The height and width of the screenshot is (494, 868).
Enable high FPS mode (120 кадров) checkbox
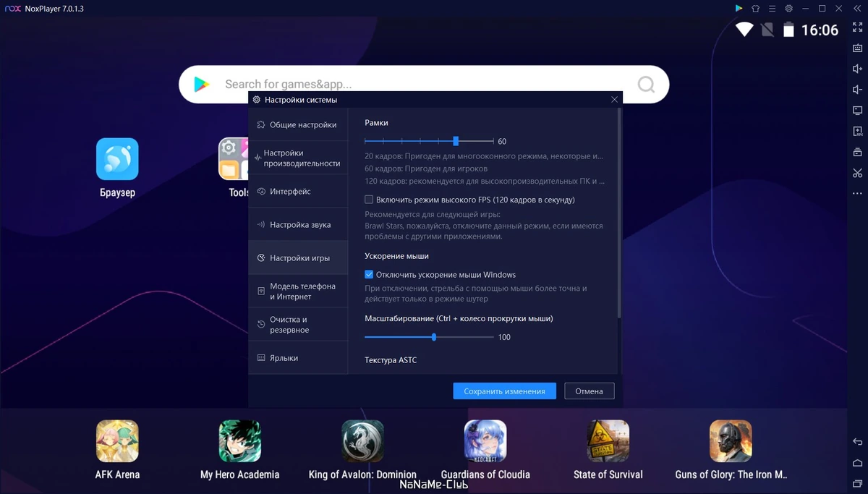click(x=369, y=200)
